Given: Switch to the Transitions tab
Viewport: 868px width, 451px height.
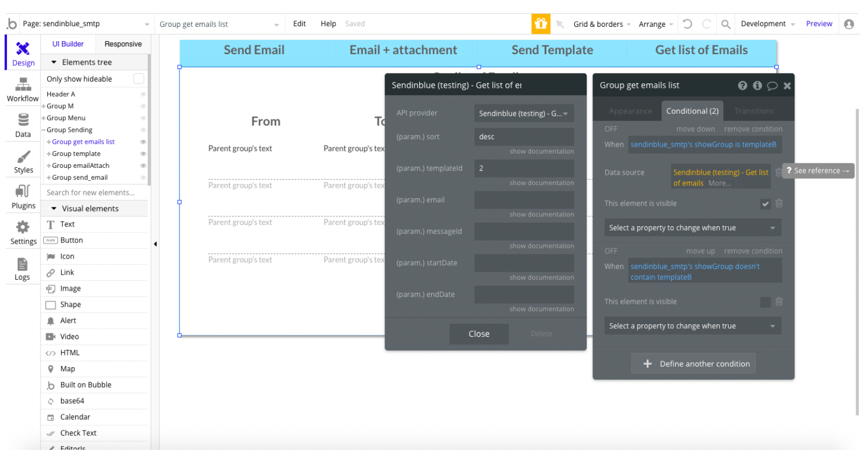Looking at the screenshot, I should (x=754, y=111).
